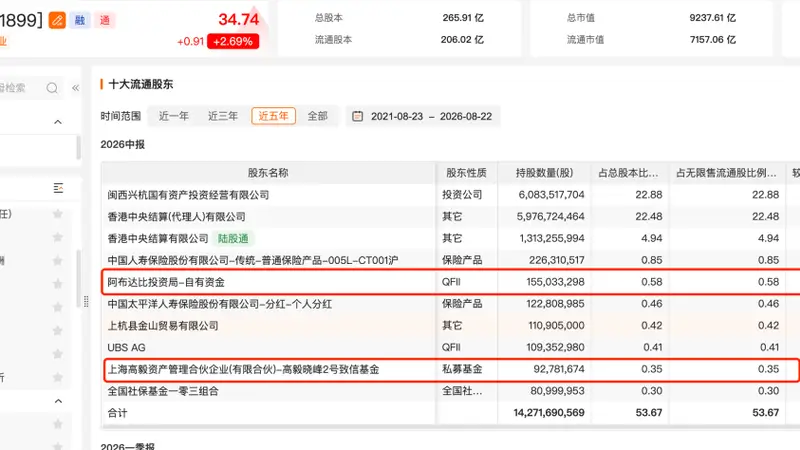Select 阿布达比投资局-自有资金 row
This screenshot has width=800, height=450.
click(x=451, y=282)
